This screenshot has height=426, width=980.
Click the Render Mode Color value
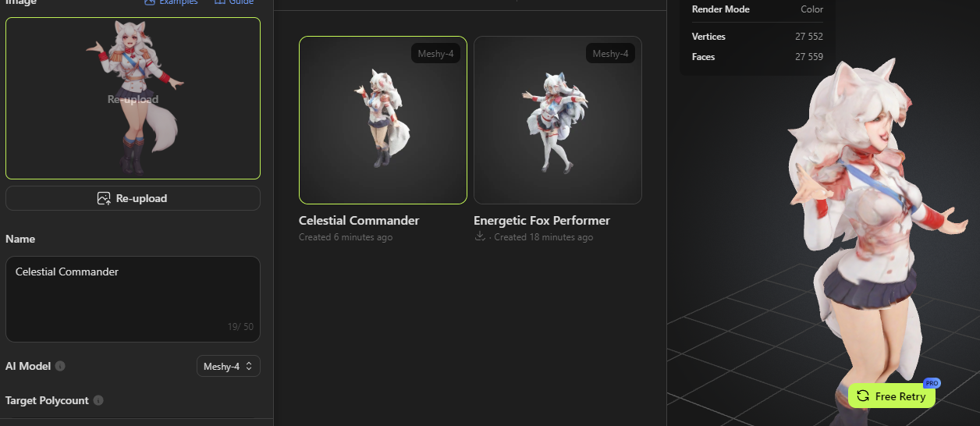click(811, 9)
